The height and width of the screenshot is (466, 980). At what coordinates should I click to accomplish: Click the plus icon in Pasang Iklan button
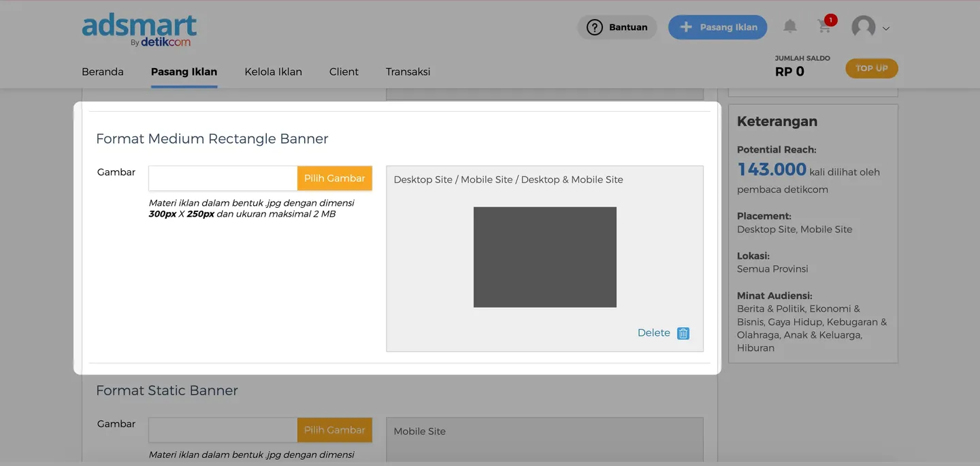686,27
